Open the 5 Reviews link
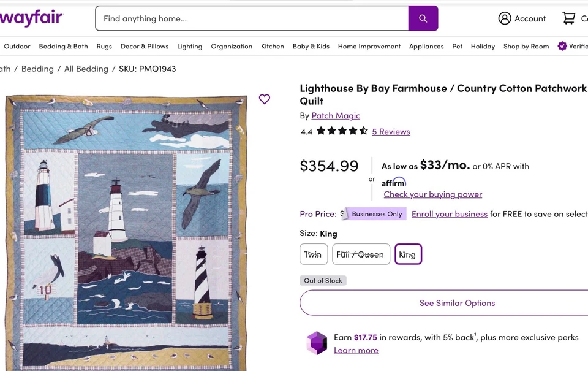Viewport: 588px width, 371px height. point(391,131)
